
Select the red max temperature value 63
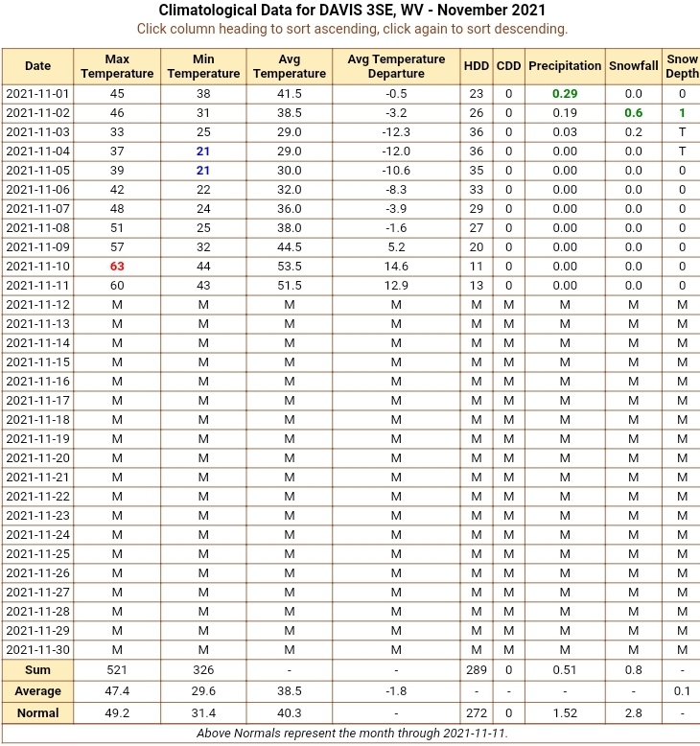click(x=117, y=267)
